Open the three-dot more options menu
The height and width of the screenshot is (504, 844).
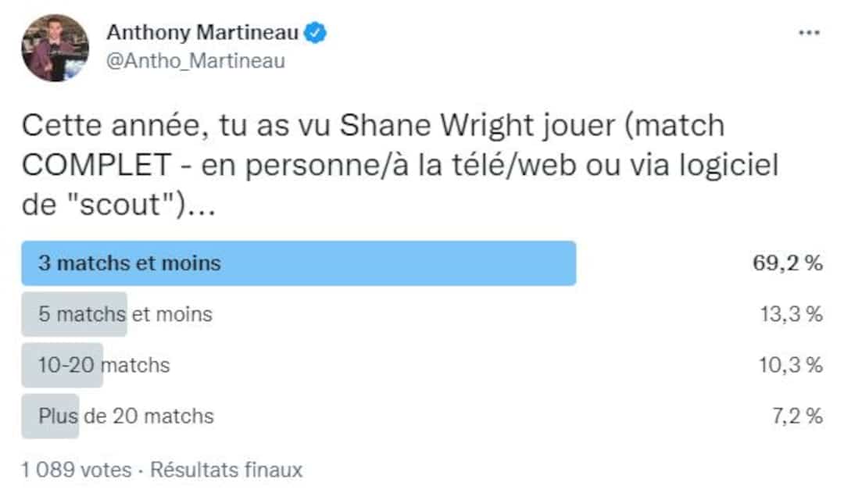point(809,33)
